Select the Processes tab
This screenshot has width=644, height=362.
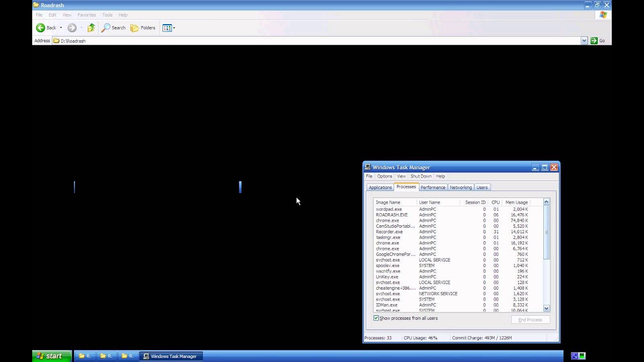[x=406, y=187]
